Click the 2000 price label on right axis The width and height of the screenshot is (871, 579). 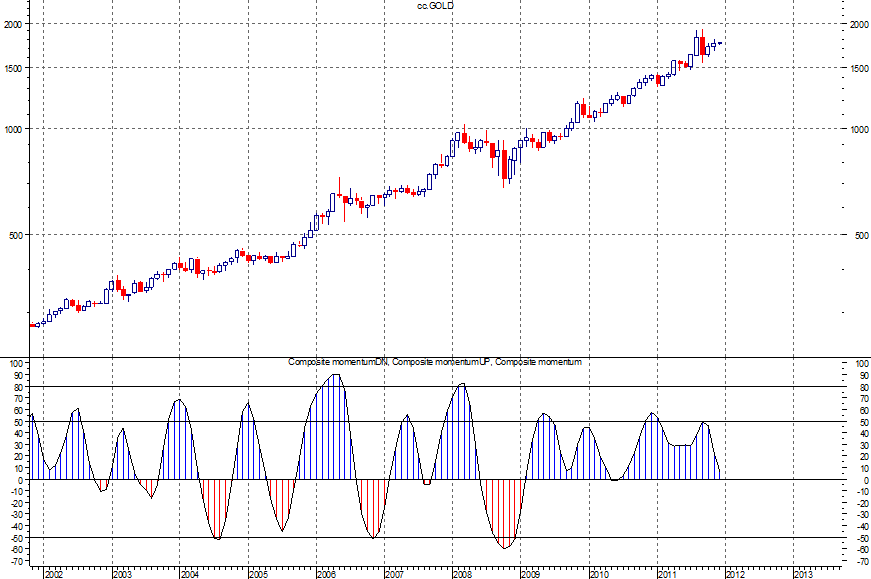(x=859, y=24)
